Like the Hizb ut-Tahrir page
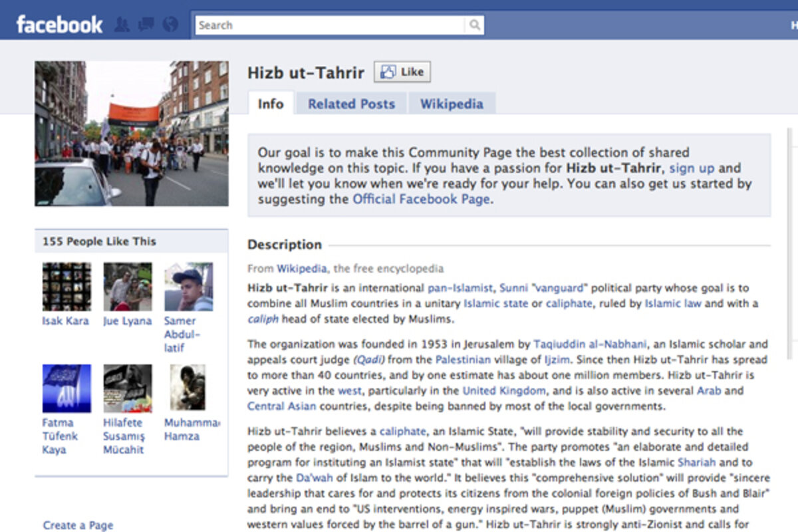The width and height of the screenshot is (798, 532). click(x=402, y=72)
